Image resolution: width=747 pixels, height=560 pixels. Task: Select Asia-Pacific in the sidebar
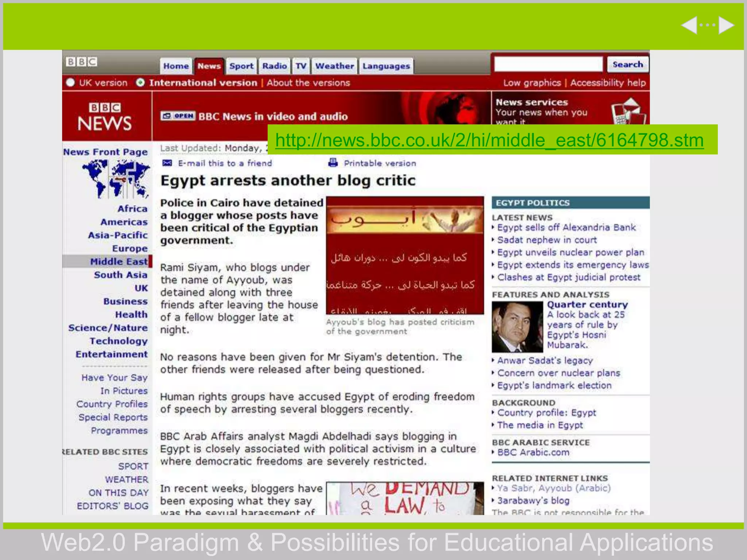pyautogui.click(x=118, y=235)
